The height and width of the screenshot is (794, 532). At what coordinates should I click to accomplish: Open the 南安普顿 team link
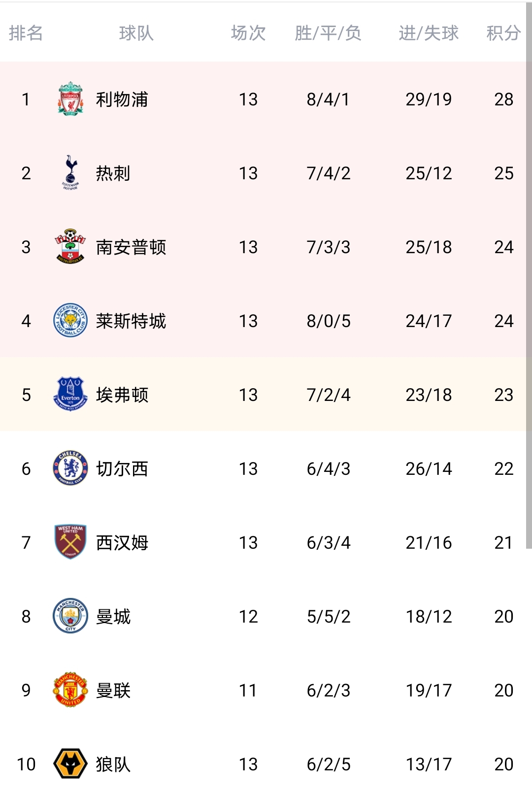pyautogui.click(x=131, y=247)
